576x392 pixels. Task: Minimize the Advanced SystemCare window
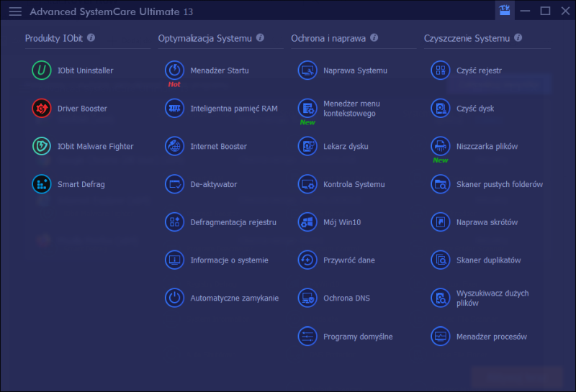pyautogui.click(x=526, y=11)
